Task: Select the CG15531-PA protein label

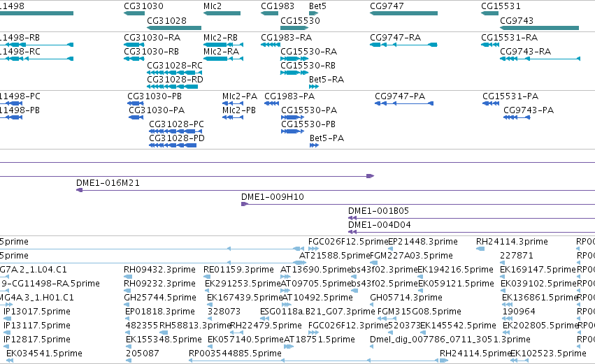Action: [511, 96]
